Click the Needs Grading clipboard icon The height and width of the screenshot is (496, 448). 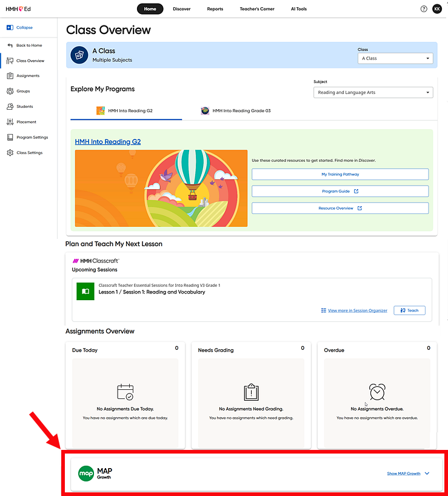click(252, 392)
